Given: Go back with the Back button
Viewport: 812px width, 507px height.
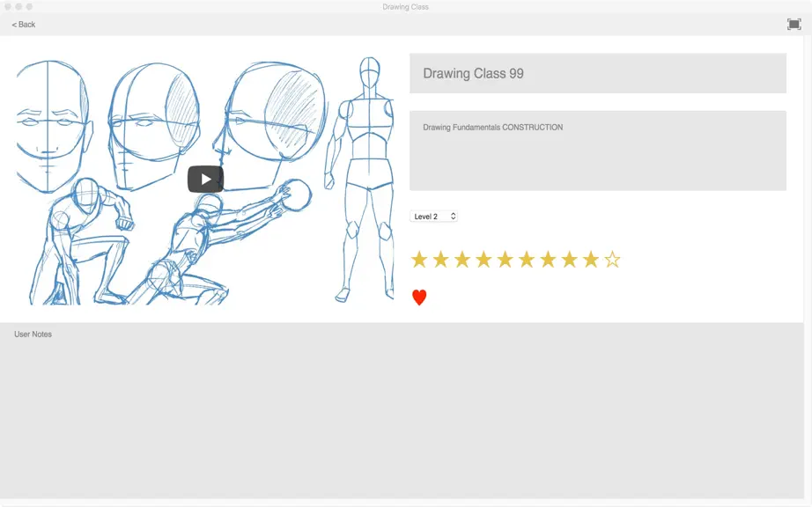Looking at the screenshot, I should coord(23,25).
